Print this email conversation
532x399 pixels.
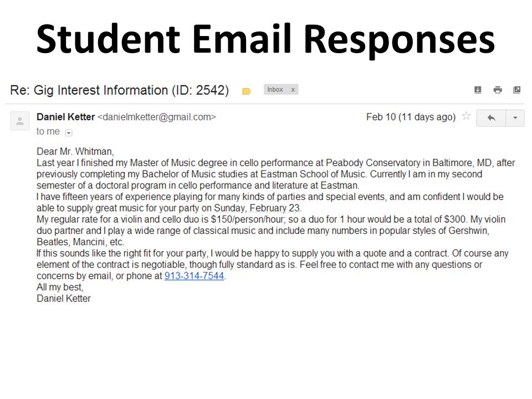tap(498, 90)
